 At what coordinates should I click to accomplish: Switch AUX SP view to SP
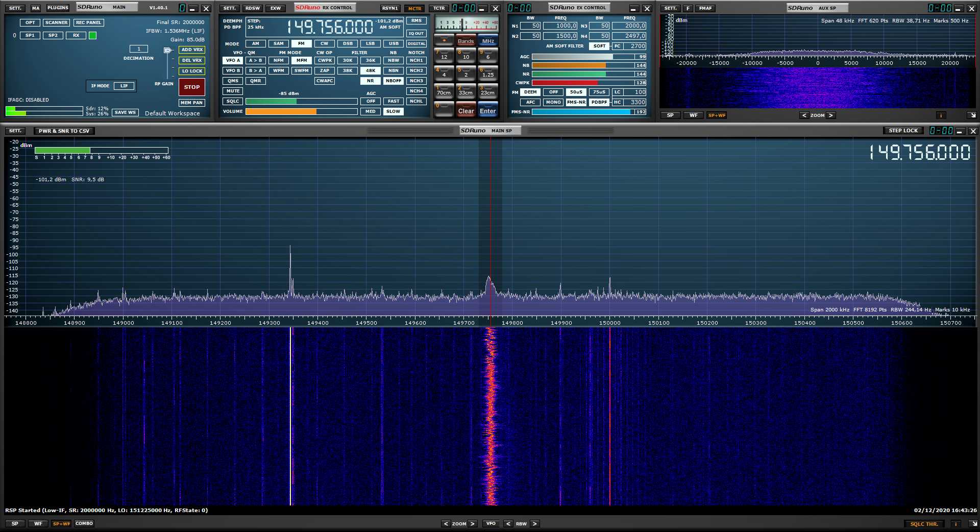(670, 115)
